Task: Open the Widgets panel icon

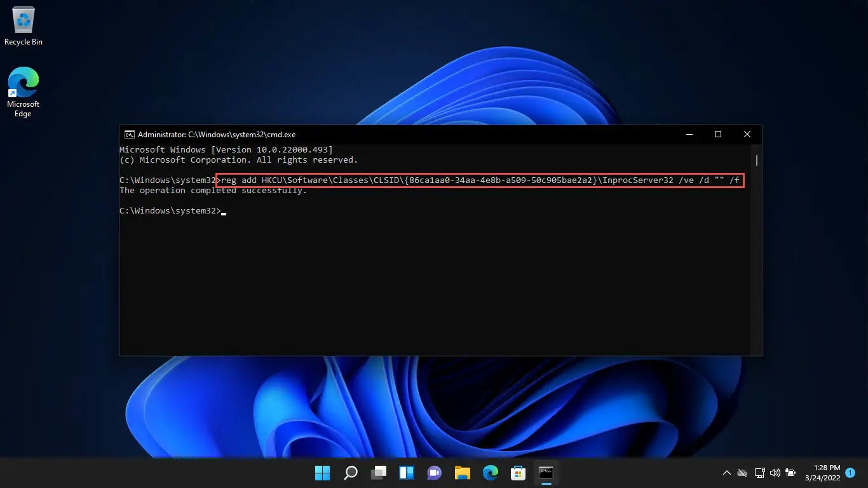Action: pos(407,473)
